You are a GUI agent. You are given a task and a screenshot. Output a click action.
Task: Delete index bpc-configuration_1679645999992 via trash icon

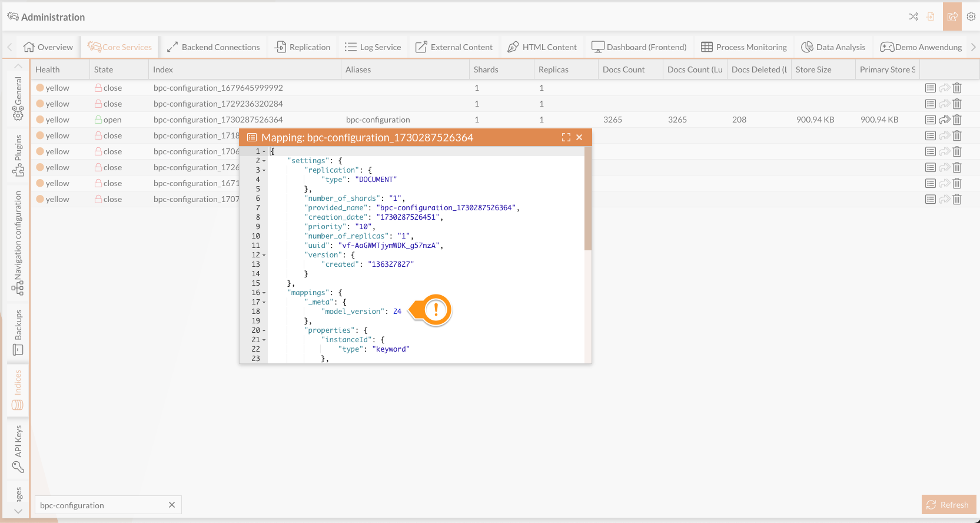coord(957,88)
